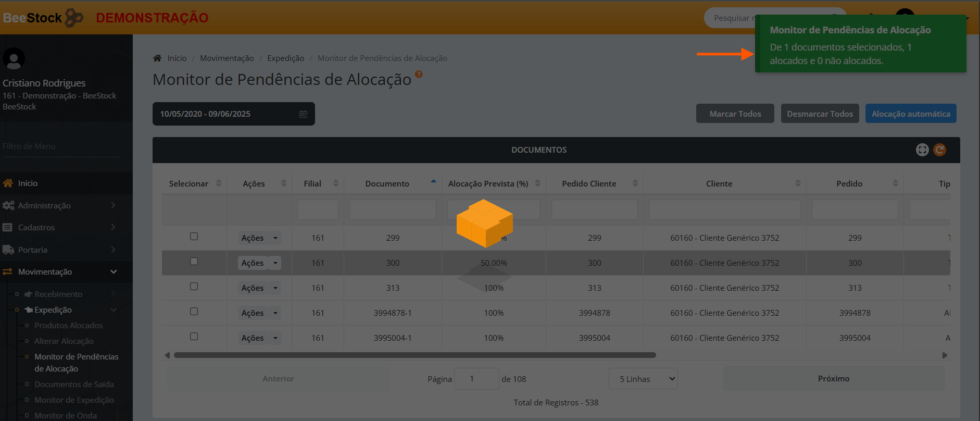Click the BeeStock honeycomb logo
This screenshot has width=980, height=421.
[x=74, y=18]
